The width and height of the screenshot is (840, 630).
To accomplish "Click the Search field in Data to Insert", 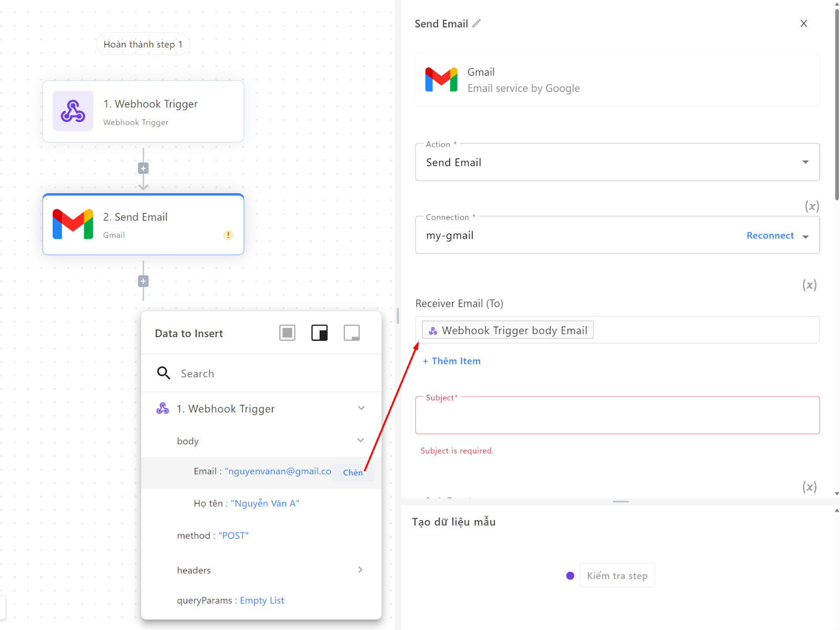I will click(x=261, y=373).
